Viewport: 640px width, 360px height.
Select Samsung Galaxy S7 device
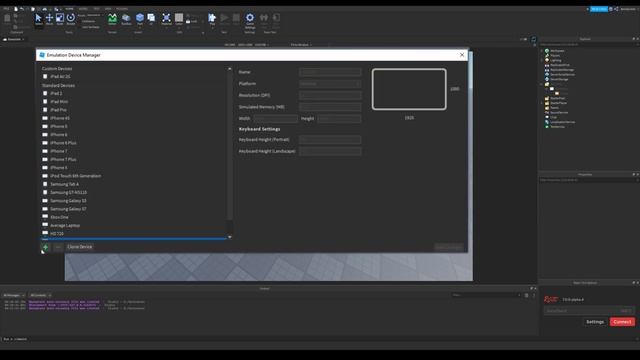click(135, 209)
